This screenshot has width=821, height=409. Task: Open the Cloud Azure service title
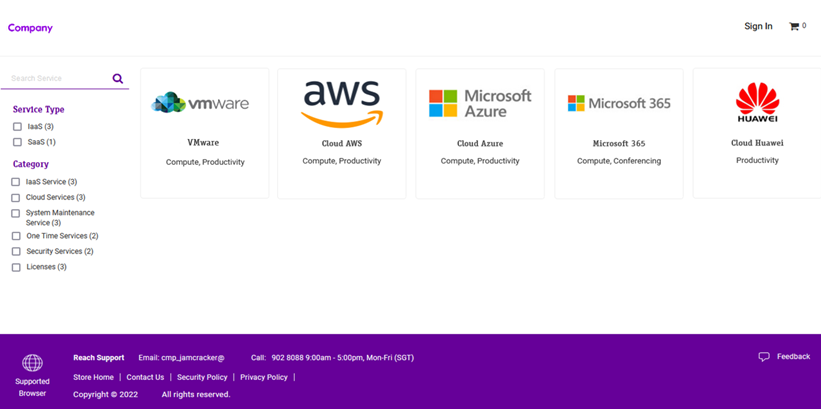tap(480, 143)
